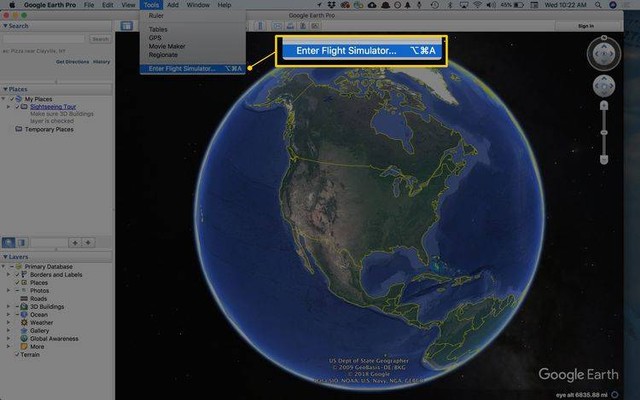Click the zoom out minus button
Screen dimensions: 640x400
pyautogui.click(x=604, y=160)
